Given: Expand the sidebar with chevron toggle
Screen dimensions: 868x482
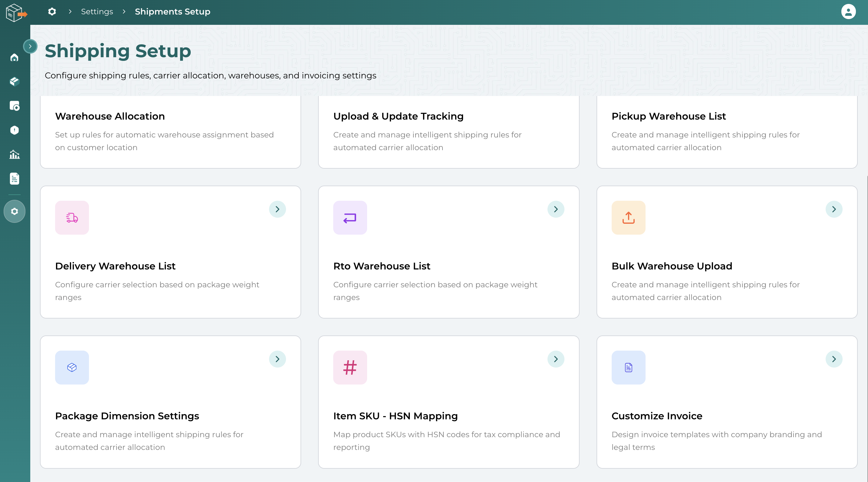Looking at the screenshot, I should point(30,47).
